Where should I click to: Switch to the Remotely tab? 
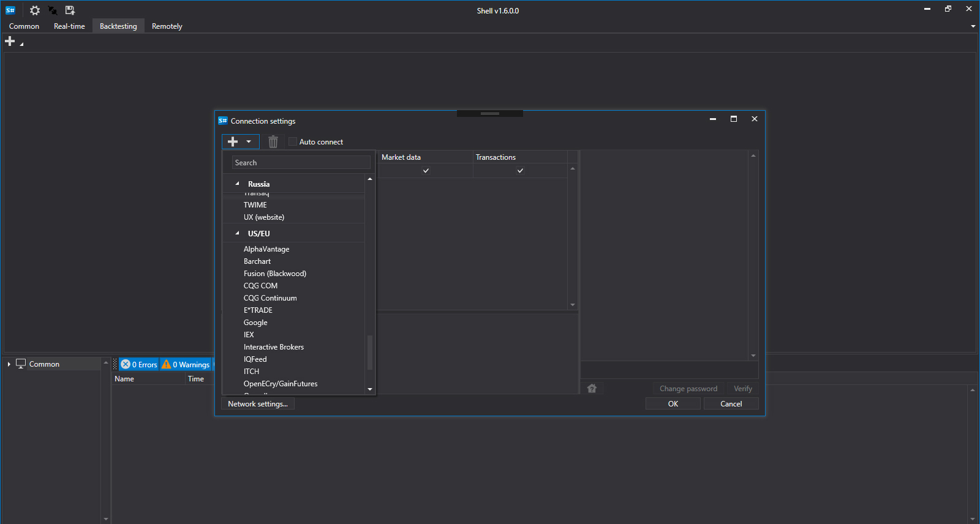click(167, 26)
